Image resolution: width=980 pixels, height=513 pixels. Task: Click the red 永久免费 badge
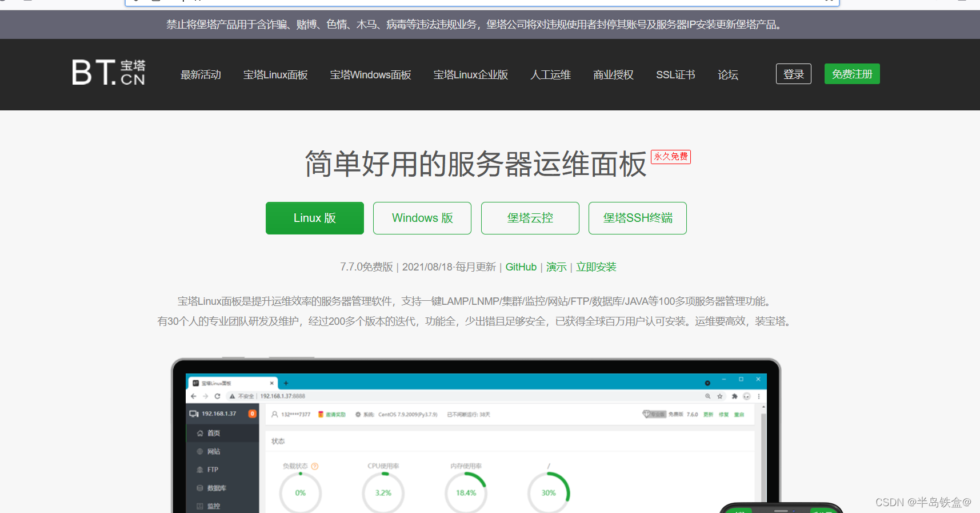coord(671,157)
